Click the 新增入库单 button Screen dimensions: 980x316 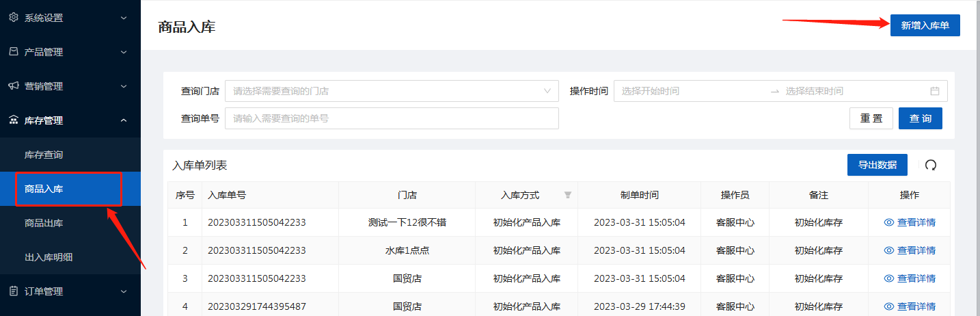pyautogui.click(x=925, y=25)
